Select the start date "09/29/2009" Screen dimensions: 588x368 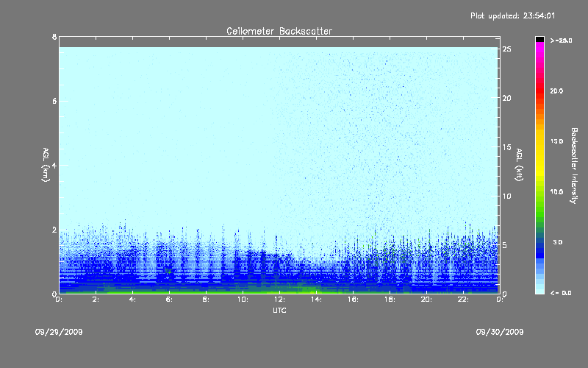tap(59, 332)
